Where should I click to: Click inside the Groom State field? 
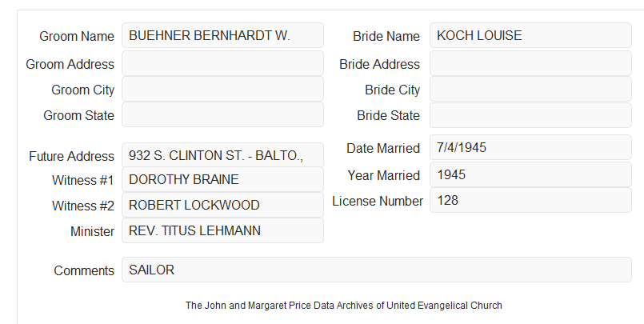tap(222, 114)
